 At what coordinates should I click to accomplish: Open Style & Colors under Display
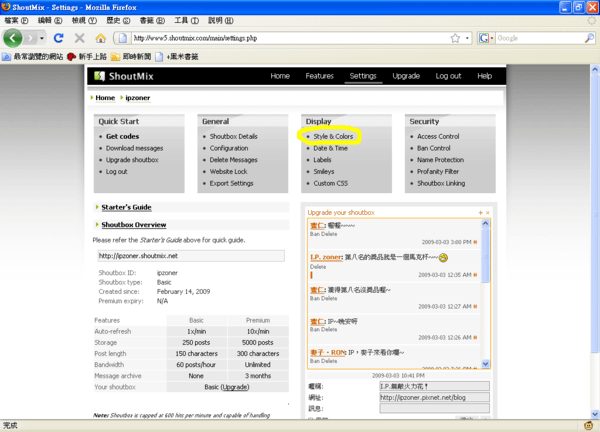[333, 136]
